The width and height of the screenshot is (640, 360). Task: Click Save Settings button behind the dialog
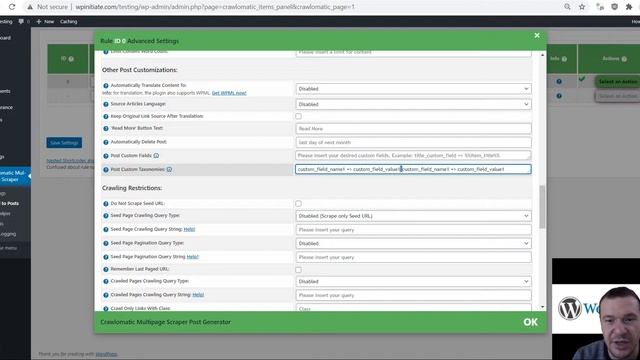(x=64, y=143)
